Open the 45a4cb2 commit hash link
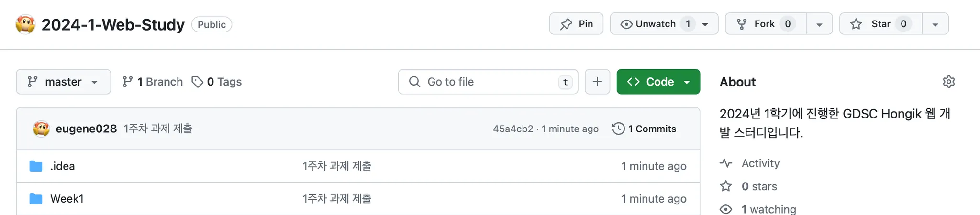 point(513,129)
